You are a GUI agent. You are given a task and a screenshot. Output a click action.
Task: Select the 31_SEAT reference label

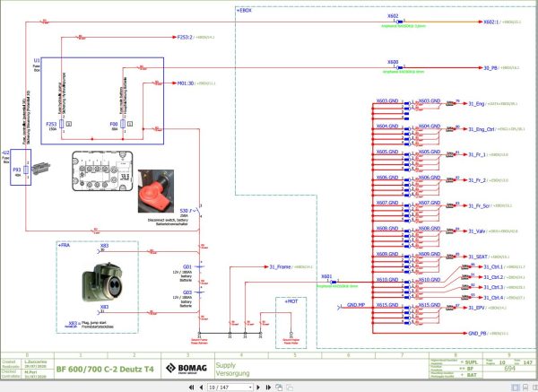tap(478, 257)
